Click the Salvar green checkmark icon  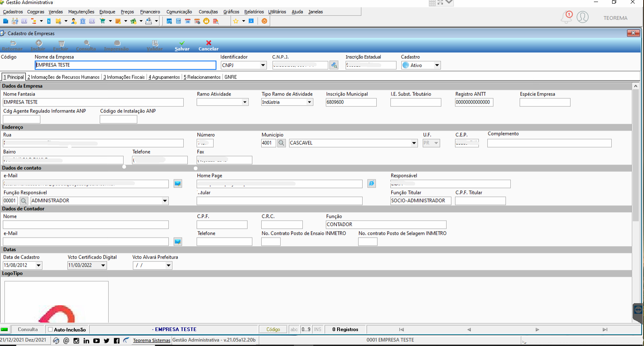click(x=182, y=43)
